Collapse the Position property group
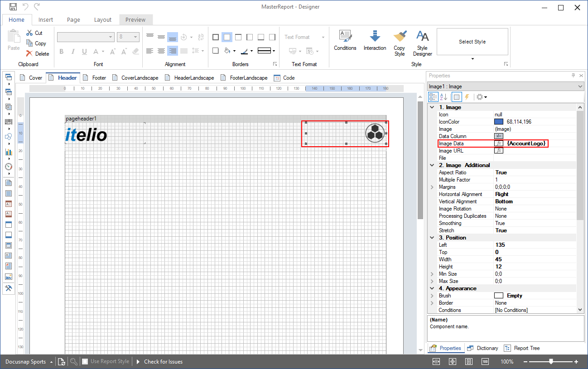Screen dimensions: 588x369 click(432, 237)
